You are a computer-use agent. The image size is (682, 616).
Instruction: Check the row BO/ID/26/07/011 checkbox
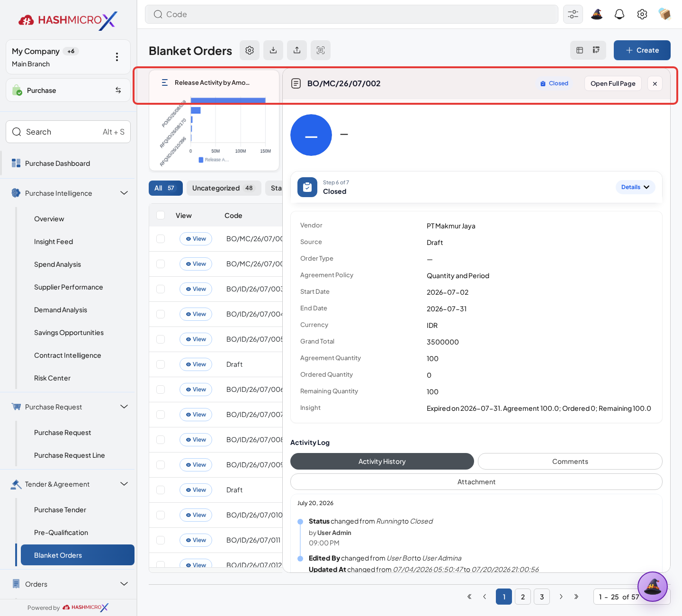[x=161, y=540]
